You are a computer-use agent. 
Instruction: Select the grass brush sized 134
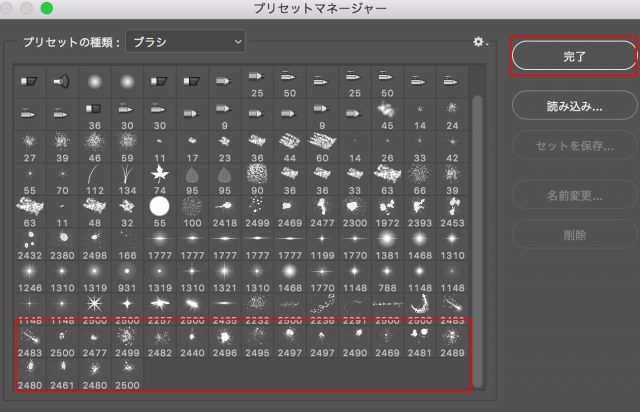tap(127, 176)
